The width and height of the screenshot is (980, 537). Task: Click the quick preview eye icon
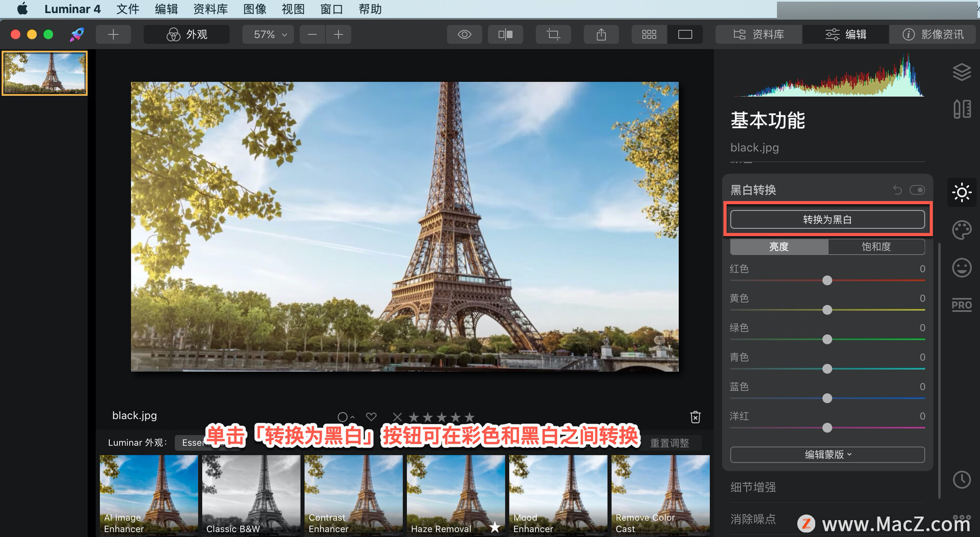(464, 34)
